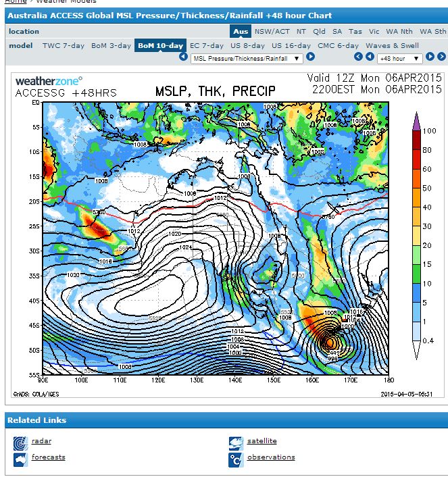
Task: Click the radar icon in Related Links
Action: (20, 443)
